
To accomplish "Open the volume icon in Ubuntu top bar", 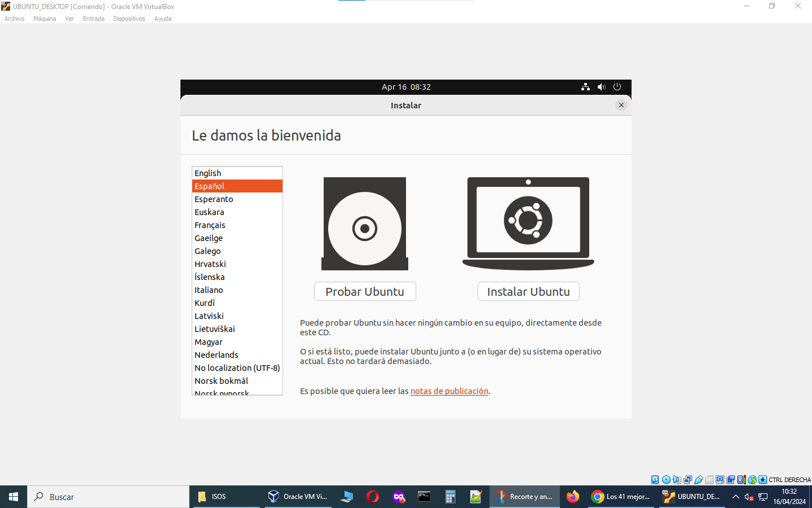I will [x=601, y=87].
